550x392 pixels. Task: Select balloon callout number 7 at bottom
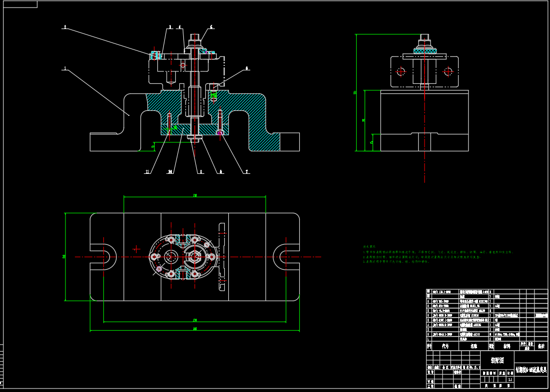[x=247, y=172]
